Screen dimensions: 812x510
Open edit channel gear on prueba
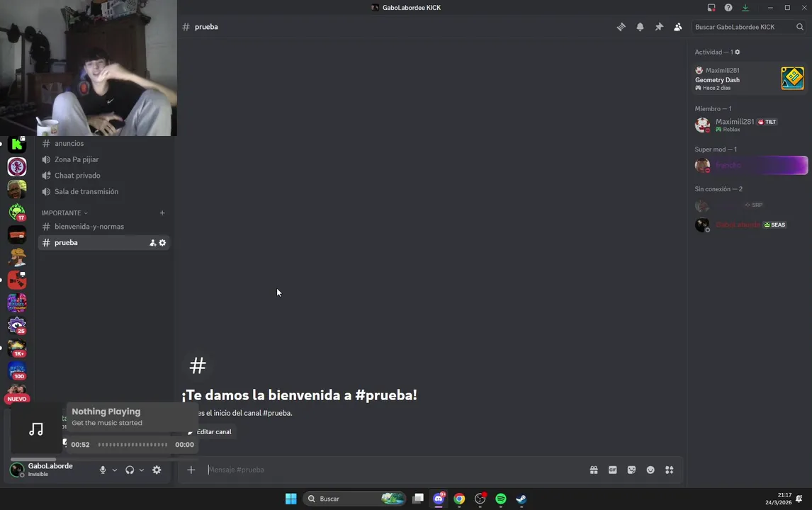[x=162, y=243]
